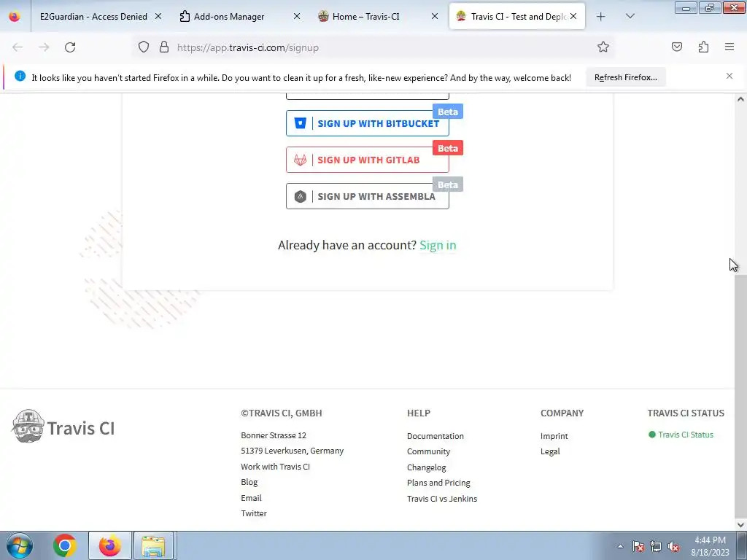
Task: Open the Windows Start menu
Action: point(20,545)
